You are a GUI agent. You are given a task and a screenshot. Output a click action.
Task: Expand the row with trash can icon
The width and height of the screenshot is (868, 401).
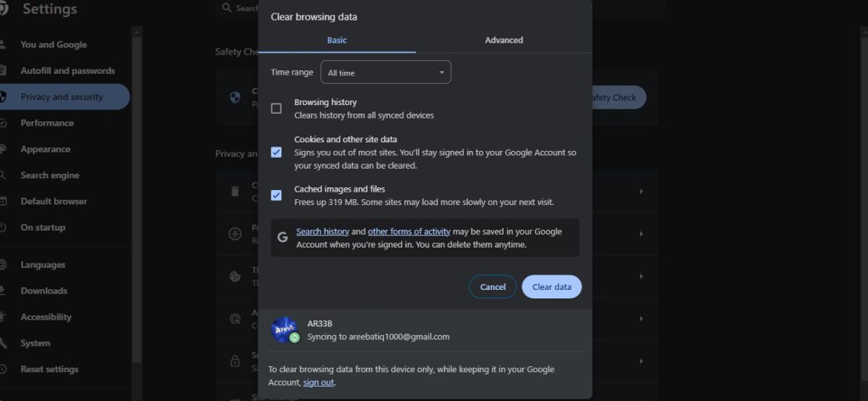tap(641, 191)
